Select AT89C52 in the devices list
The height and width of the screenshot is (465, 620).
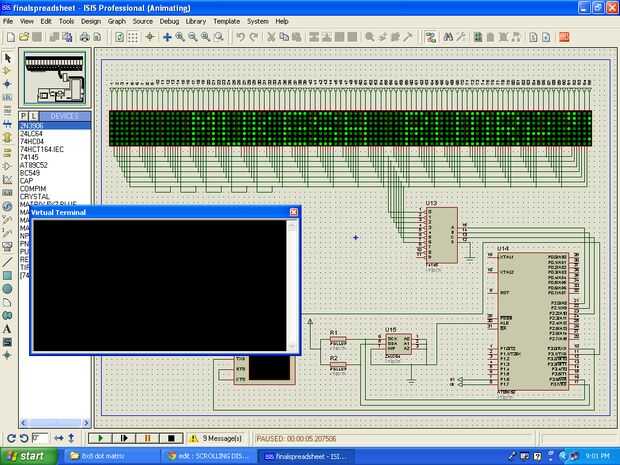(x=35, y=165)
